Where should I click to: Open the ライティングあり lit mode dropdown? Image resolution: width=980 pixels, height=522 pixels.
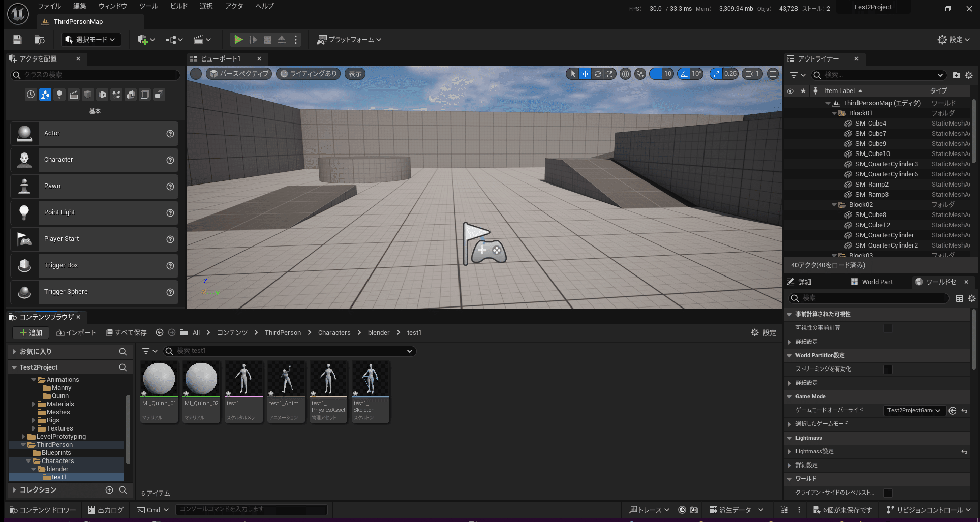309,74
